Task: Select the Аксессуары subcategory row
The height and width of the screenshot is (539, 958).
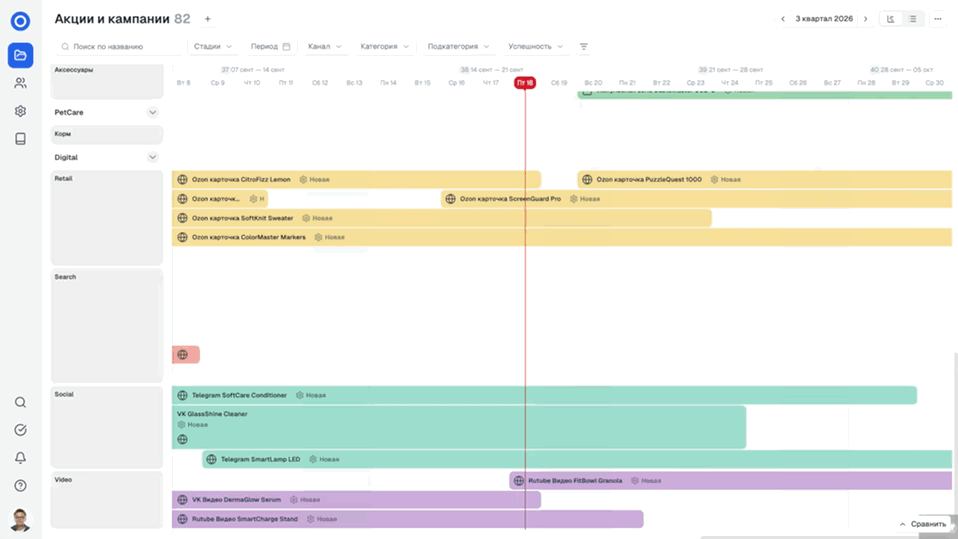Action: tap(107, 81)
